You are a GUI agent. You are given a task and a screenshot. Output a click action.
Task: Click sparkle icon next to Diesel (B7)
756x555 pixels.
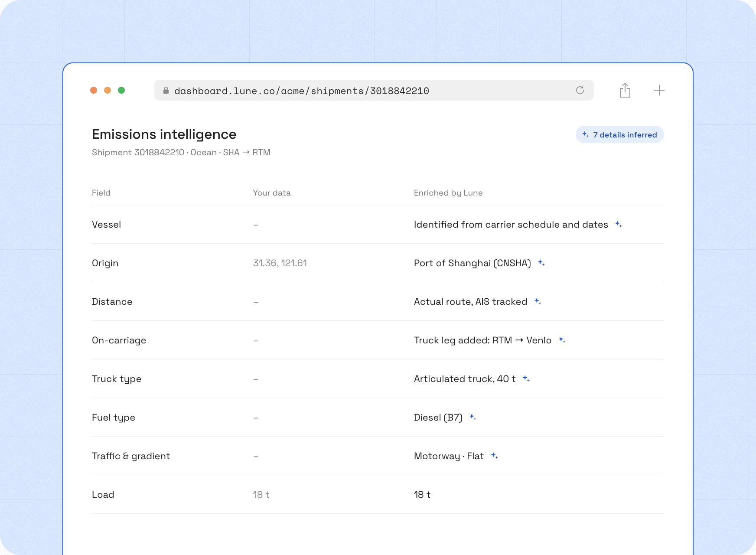473,417
